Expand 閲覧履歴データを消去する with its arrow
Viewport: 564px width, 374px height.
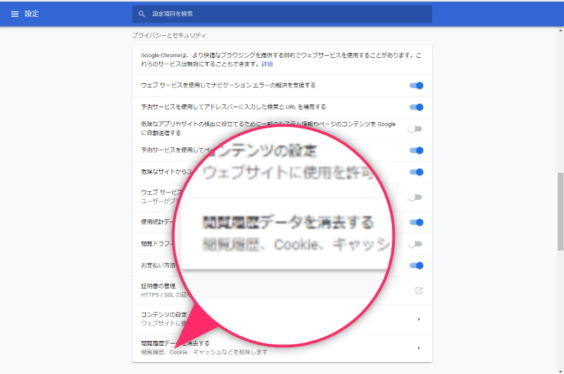(419, 348)
